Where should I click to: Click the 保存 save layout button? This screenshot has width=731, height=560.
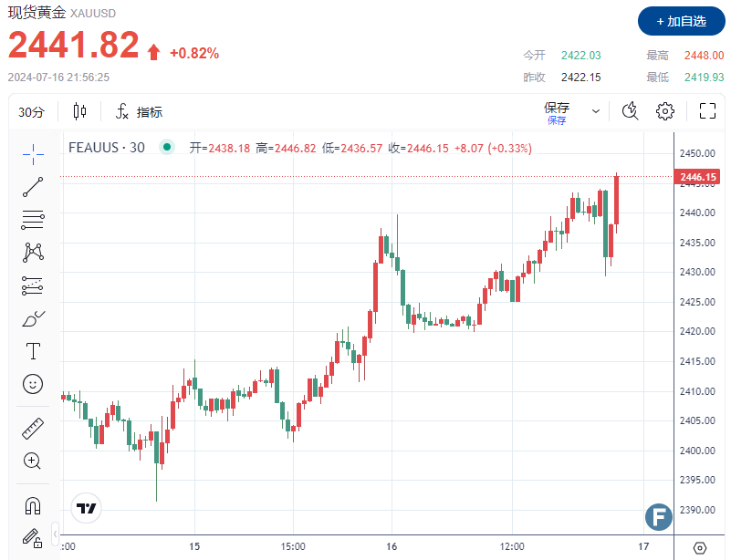tap(557, 111)
